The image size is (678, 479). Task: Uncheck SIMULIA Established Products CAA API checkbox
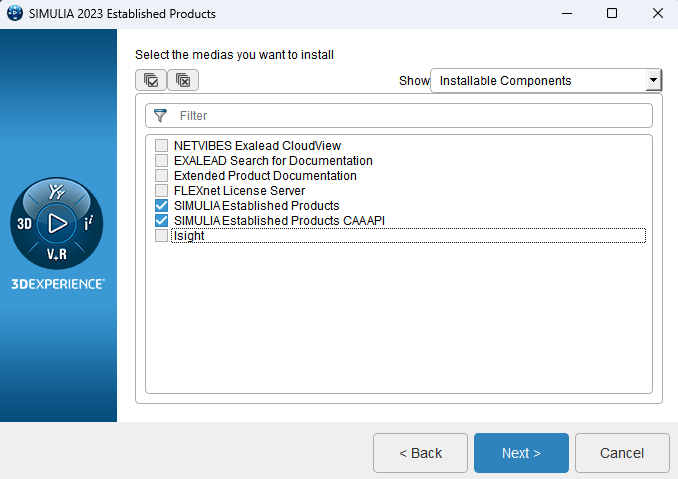point(161,220)
